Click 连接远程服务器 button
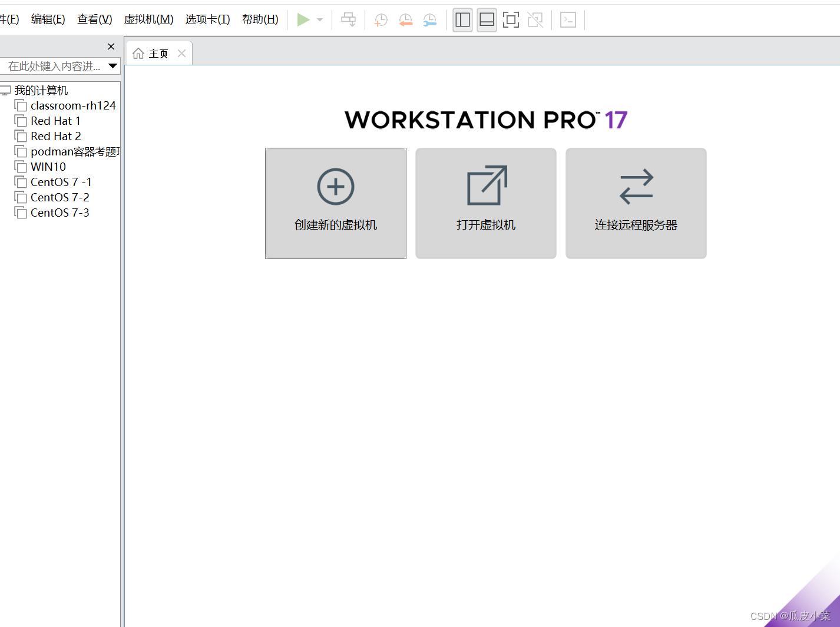 tap(636, 203)
